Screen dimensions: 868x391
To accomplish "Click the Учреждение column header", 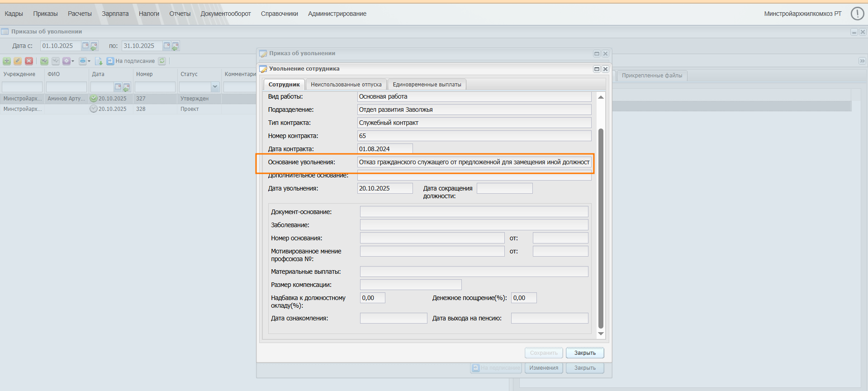I will [22, 74].
